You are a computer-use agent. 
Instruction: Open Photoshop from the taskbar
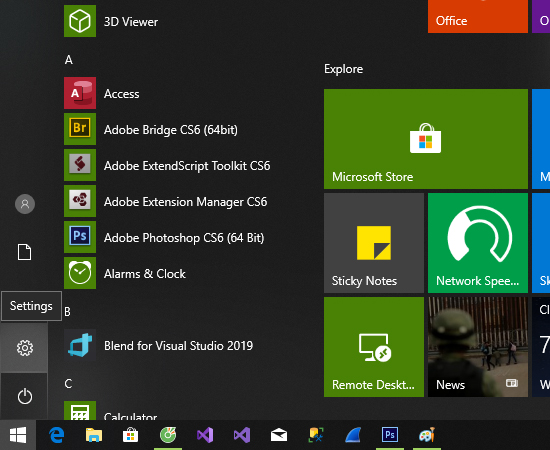[390, 435]
